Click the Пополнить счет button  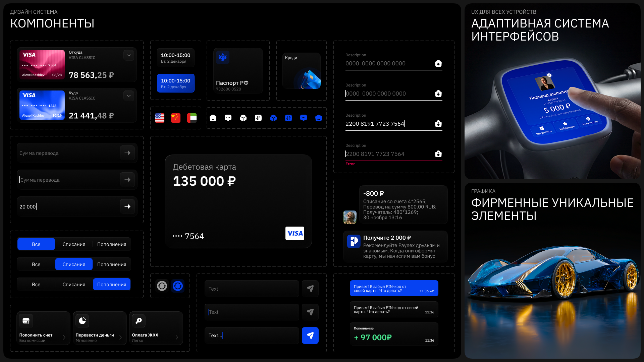43,328
